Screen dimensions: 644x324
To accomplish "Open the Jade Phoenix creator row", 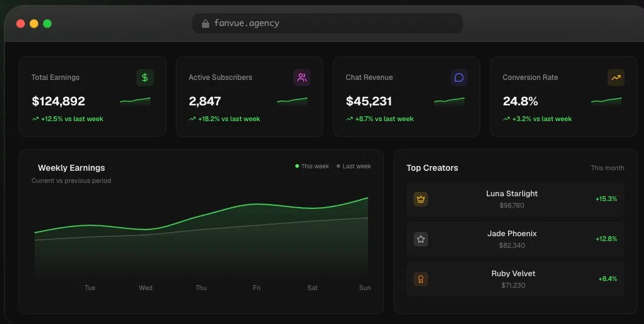I will (x=515, y=239).
